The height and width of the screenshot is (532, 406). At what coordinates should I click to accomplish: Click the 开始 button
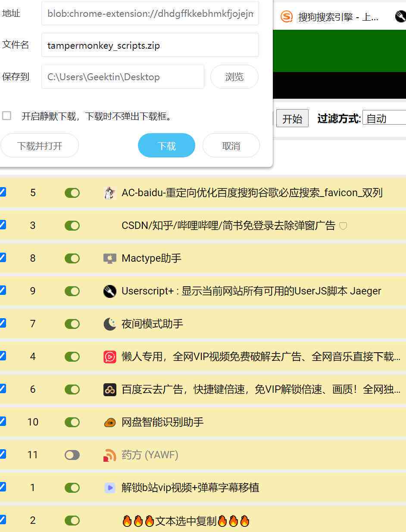click(292, 119)
